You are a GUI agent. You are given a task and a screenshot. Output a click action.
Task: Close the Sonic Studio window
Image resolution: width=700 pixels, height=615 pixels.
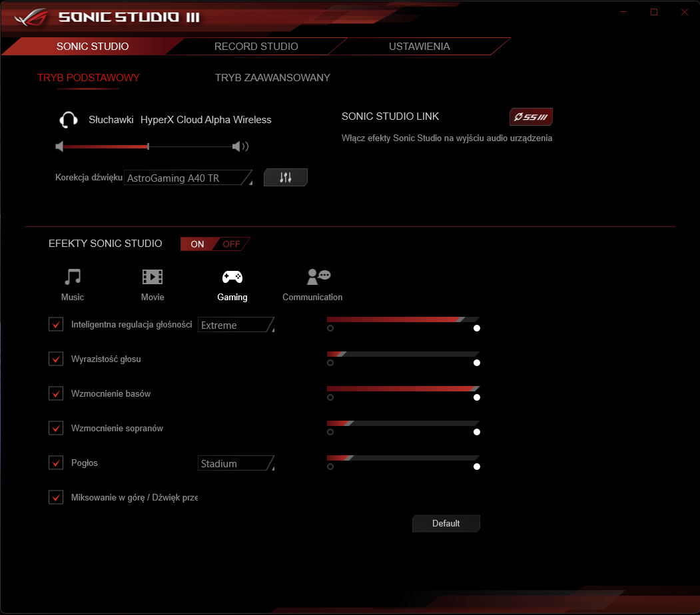click(x=685, y=12)
